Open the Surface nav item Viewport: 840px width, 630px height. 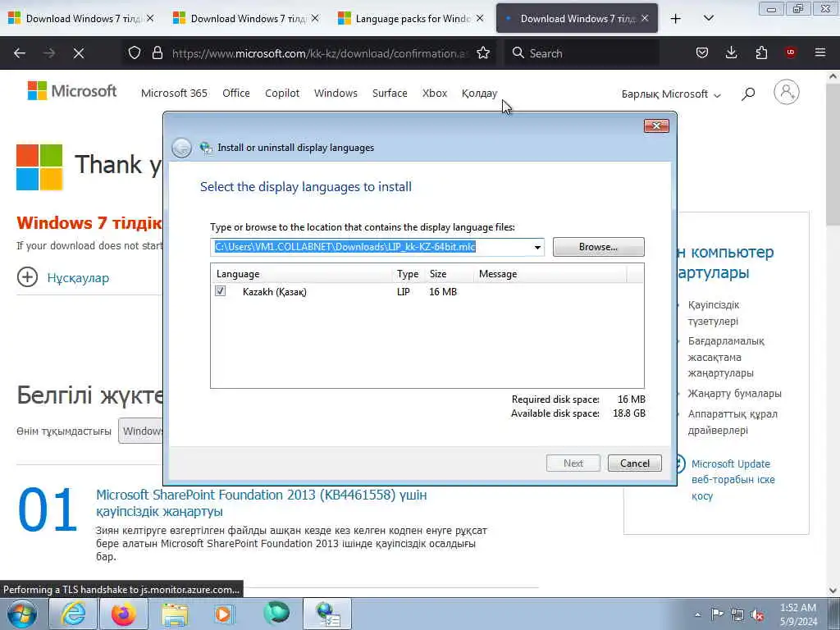(x=390, y=94)
